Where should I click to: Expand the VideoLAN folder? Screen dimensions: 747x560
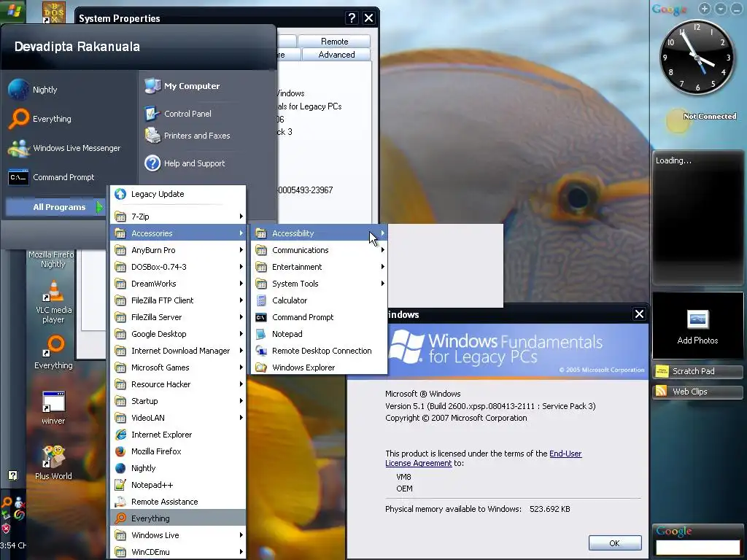click(x=178, y=418)
